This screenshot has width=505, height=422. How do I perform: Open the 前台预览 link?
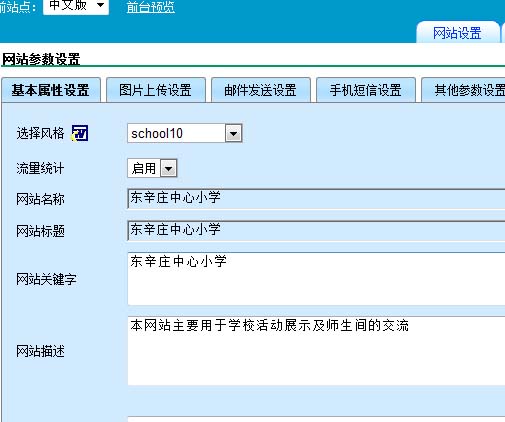pos(151,7)
